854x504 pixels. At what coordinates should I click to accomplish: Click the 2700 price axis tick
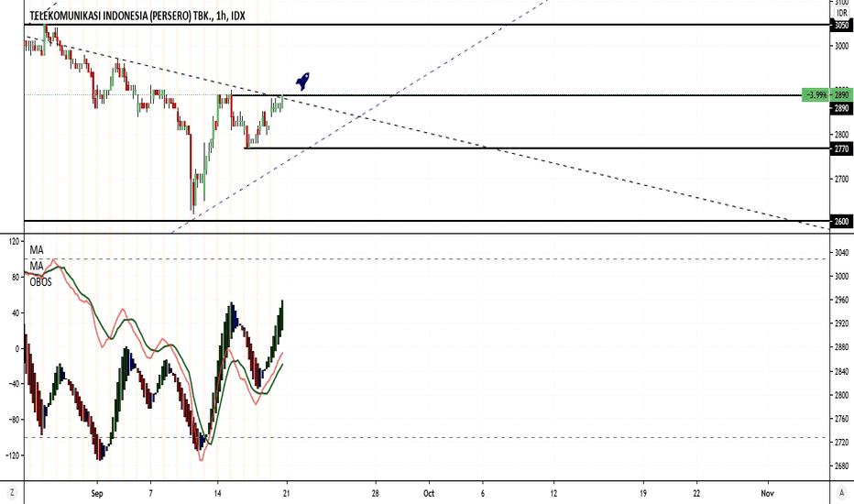click(x=841, y=179)
